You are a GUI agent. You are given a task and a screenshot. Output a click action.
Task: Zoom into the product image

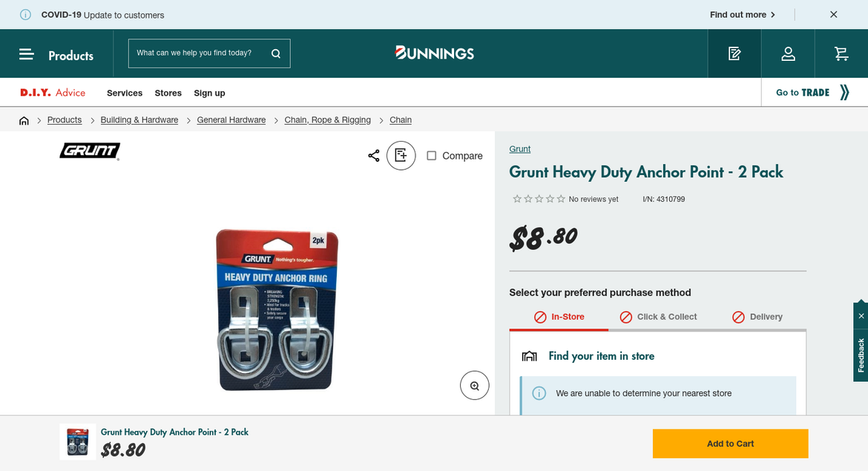(474, 385)
